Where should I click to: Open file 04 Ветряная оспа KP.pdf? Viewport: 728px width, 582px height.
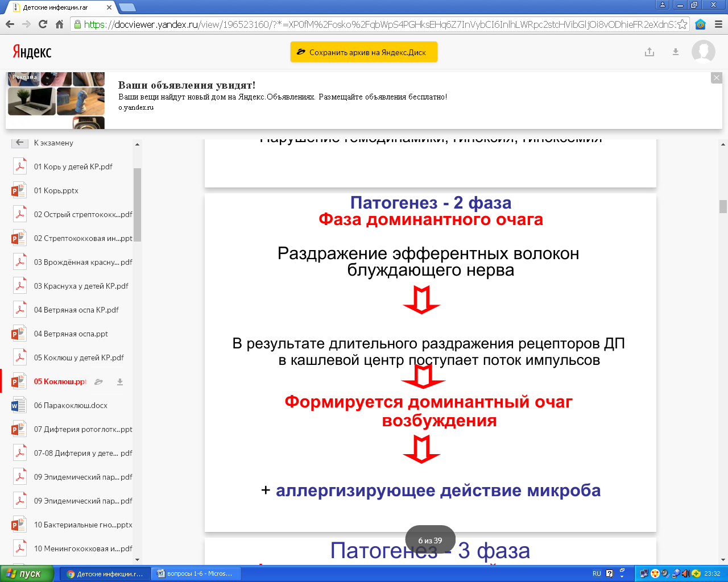(76, 310)
